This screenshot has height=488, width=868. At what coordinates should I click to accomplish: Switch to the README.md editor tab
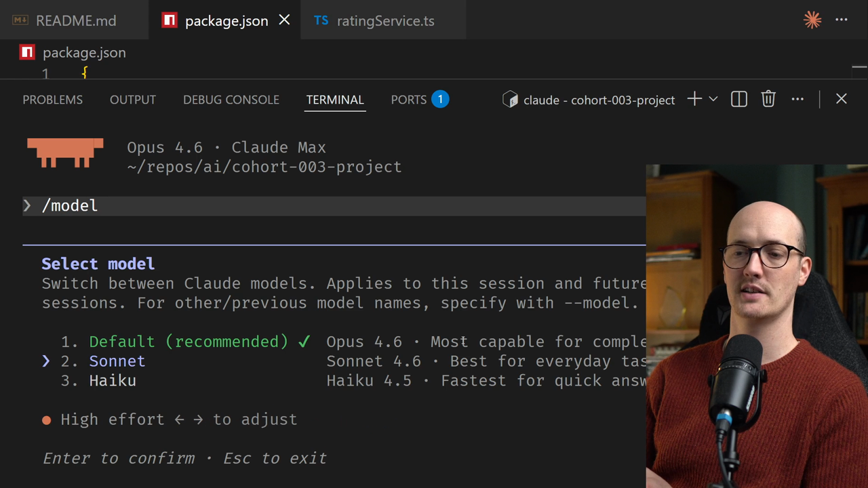coord(75,20)
